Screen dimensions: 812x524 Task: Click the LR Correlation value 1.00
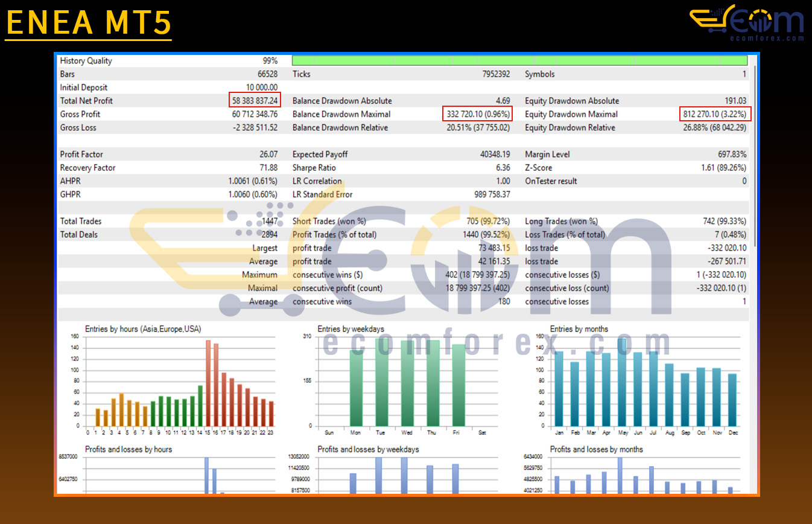tap(503, 181)
